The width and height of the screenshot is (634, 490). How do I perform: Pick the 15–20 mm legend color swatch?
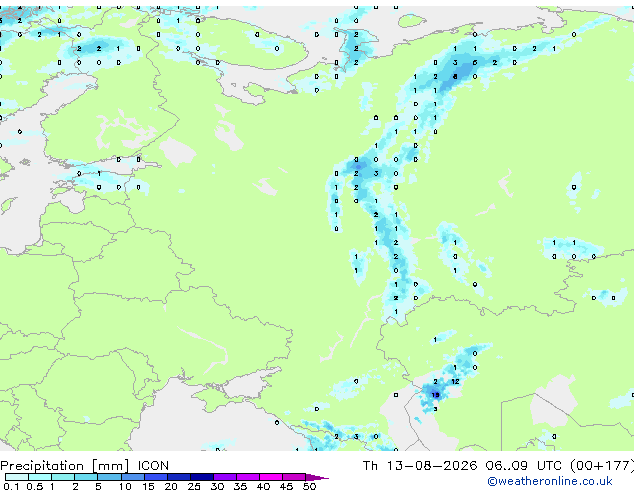pyautogui.click(x=155, y=477)
